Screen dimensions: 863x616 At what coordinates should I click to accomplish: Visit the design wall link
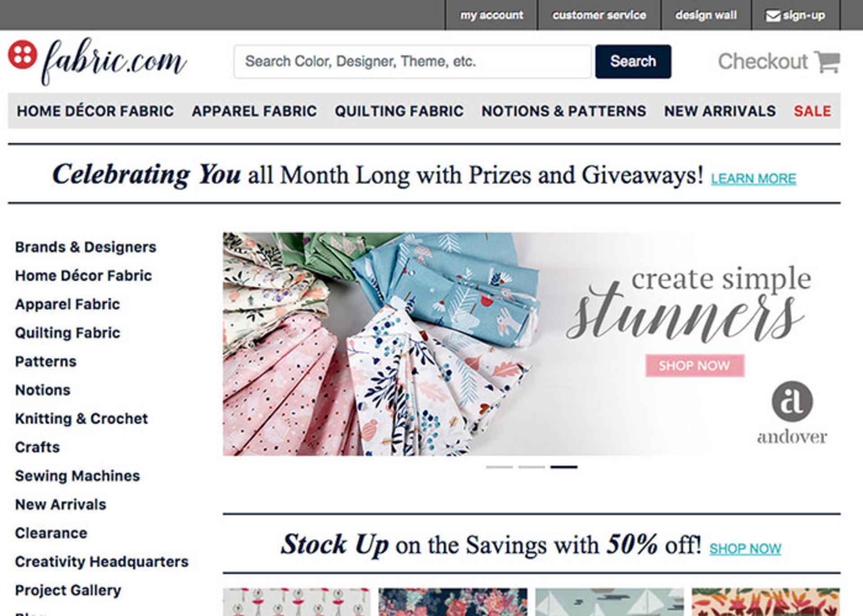coord(706,15)
